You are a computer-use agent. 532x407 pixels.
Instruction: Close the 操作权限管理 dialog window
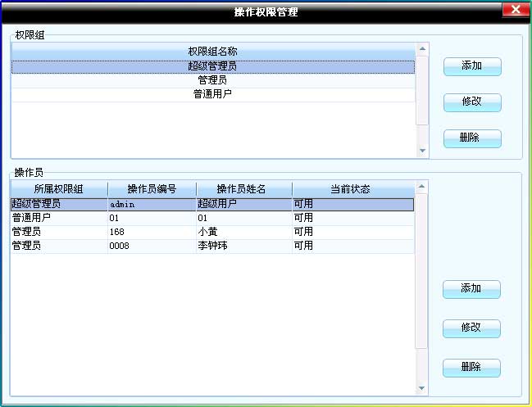(x=514, y=10)
